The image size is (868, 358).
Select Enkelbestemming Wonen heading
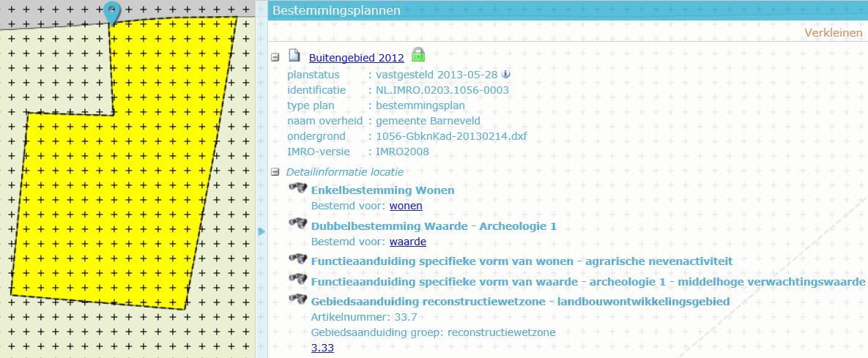(382, 190)
